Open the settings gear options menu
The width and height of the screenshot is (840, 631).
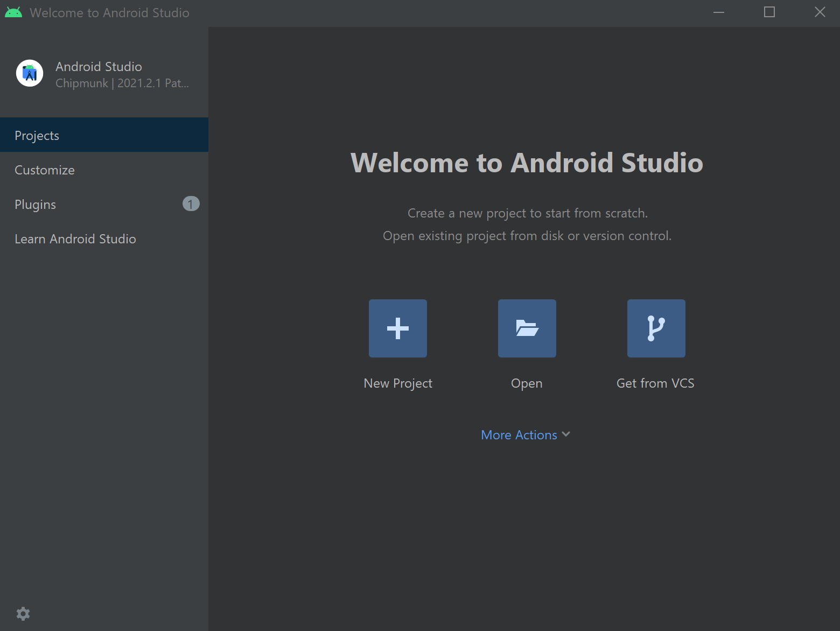23,614
